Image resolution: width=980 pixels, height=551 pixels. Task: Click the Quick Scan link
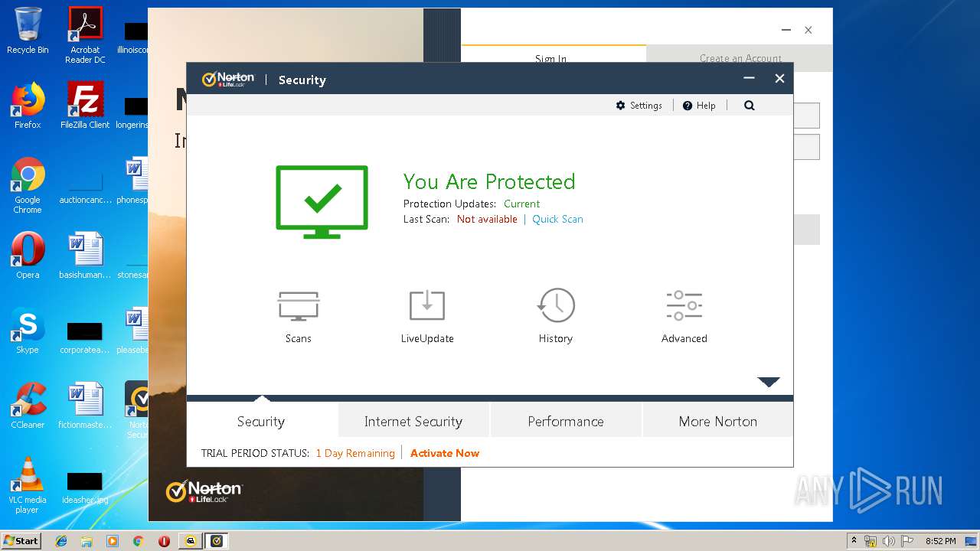(x=557, y=219)
